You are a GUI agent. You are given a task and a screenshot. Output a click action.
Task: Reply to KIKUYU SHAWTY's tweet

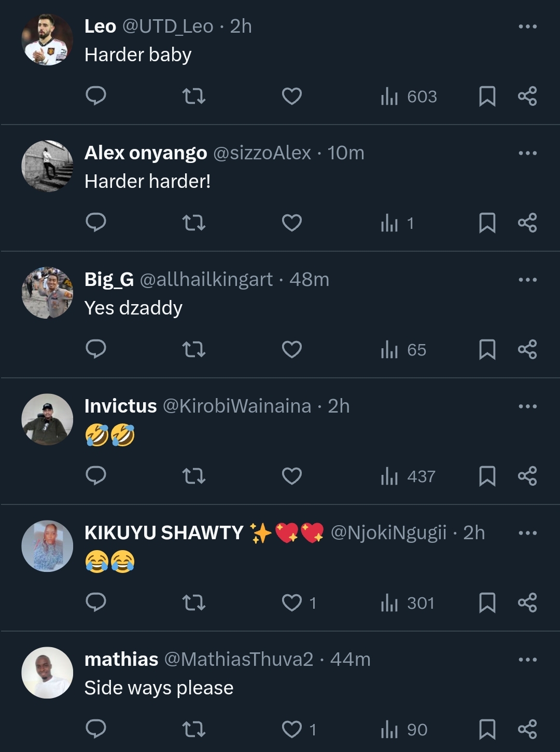96,603
